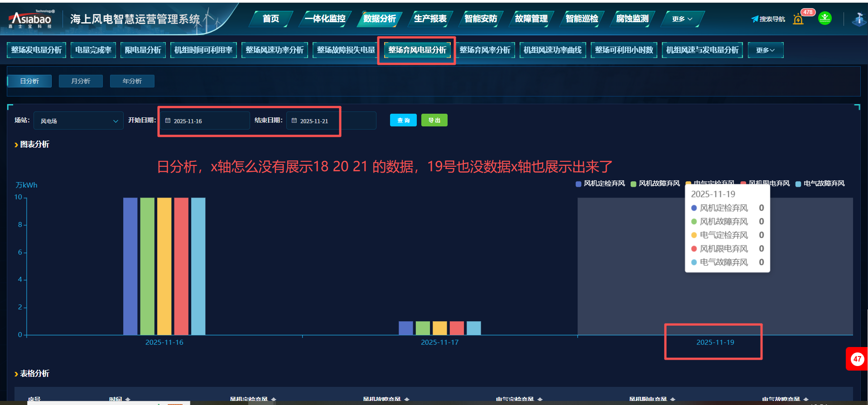Viewport: 868px width, 405px height.
Task: Expand the 更多 dropdown in top navigation
Action: click(682, 19)
